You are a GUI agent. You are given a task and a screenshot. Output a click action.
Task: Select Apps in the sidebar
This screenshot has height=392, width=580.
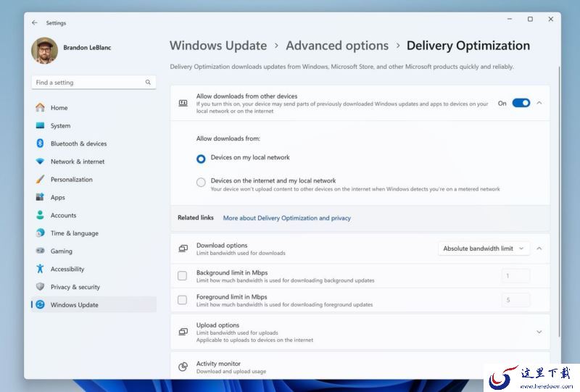point(94,197)
